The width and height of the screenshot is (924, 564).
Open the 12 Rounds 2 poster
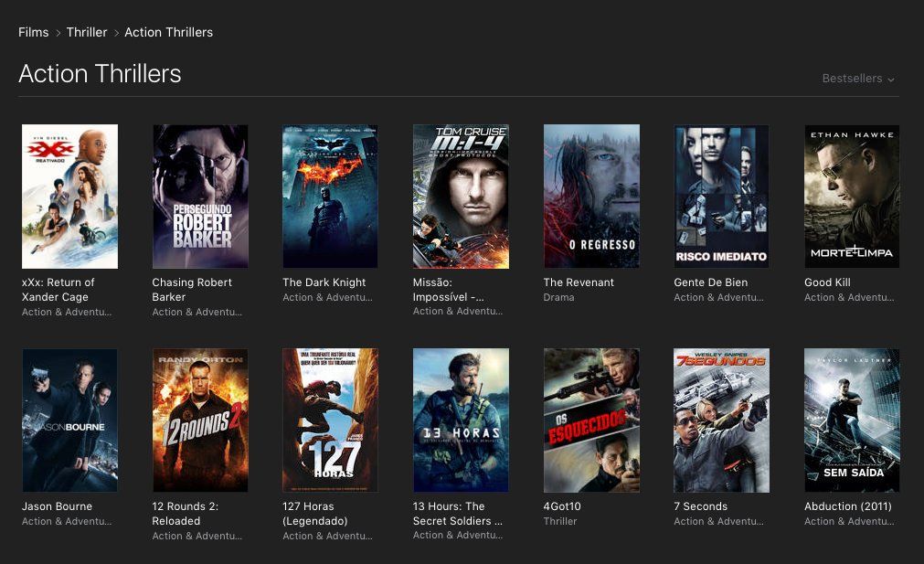(x=200, y=420)
